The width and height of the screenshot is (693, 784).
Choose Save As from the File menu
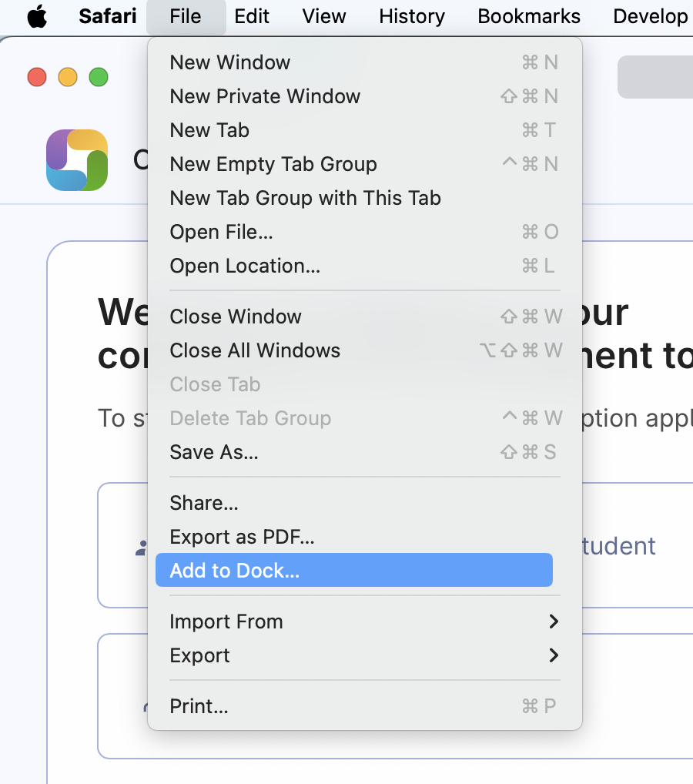[x=213, y=452]
